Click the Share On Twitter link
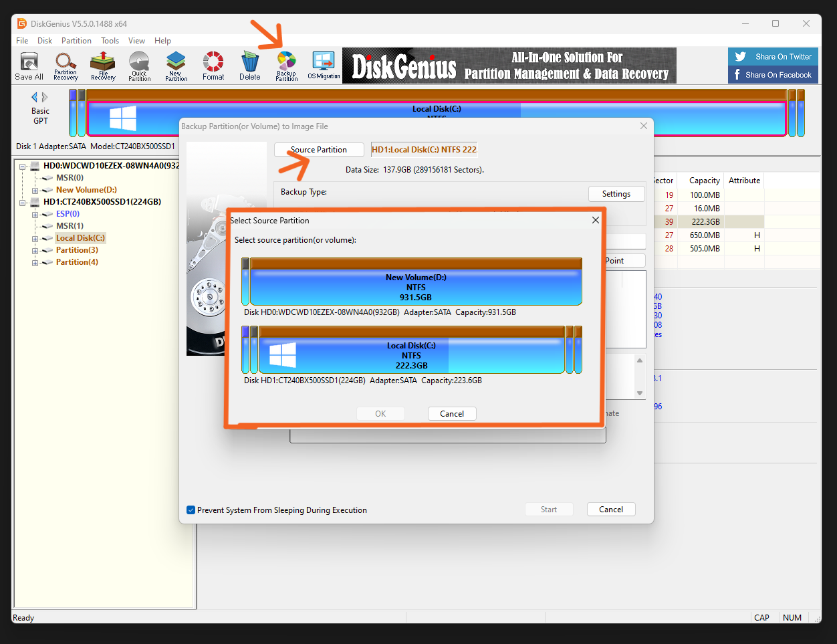This screenshot has height=644, width=837. click(773, 56)
